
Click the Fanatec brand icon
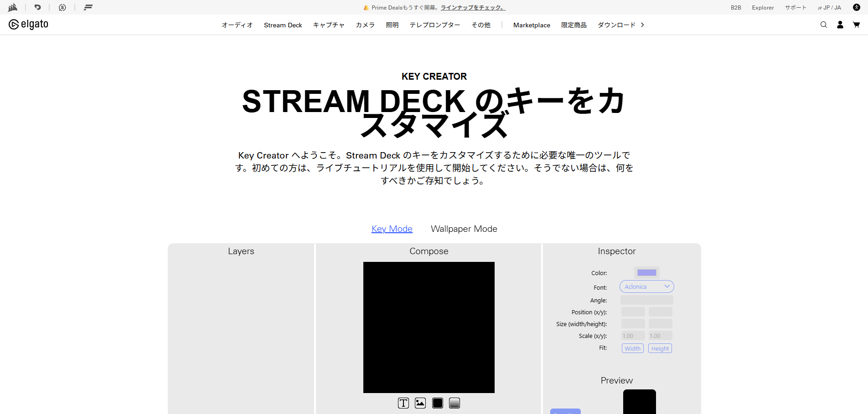coord(88,7)
